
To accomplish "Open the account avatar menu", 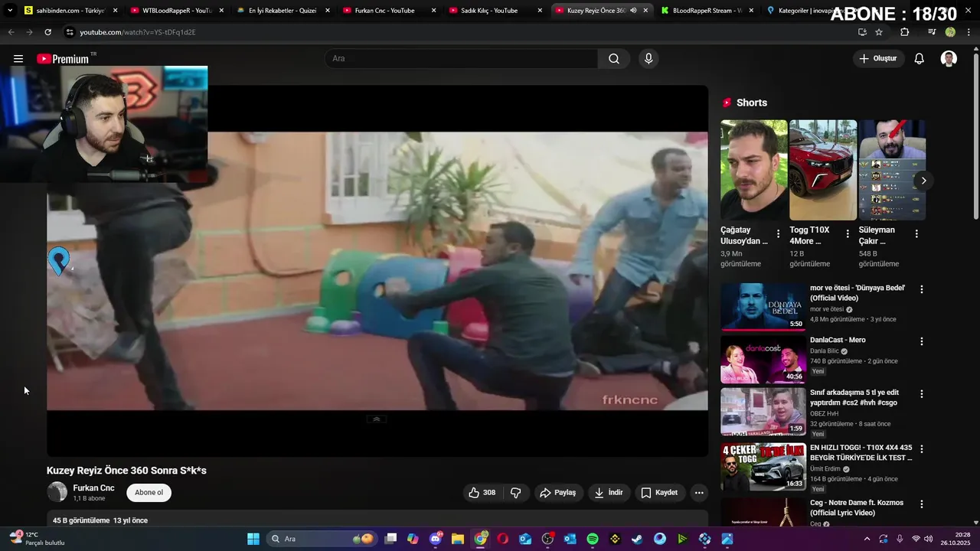I will pyautogui.click(x=949, y=59).
